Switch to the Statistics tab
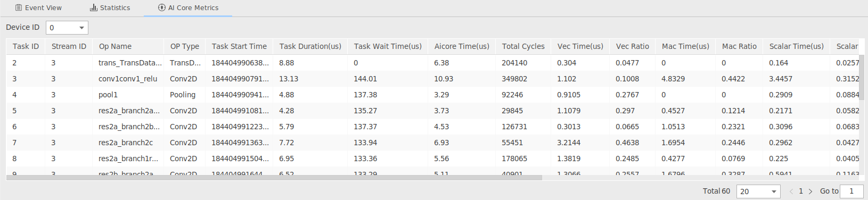The width and height of the screenshot is (868, 200). point(110,8)
